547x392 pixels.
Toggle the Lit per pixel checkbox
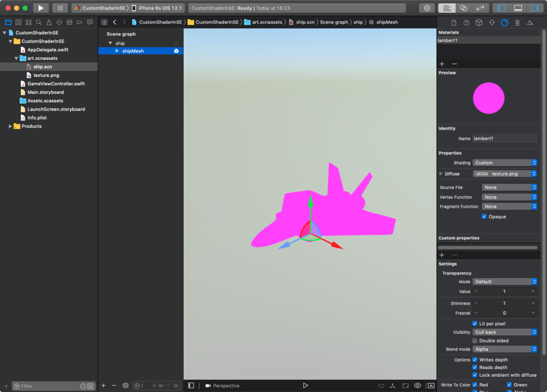tap(475, 324)
